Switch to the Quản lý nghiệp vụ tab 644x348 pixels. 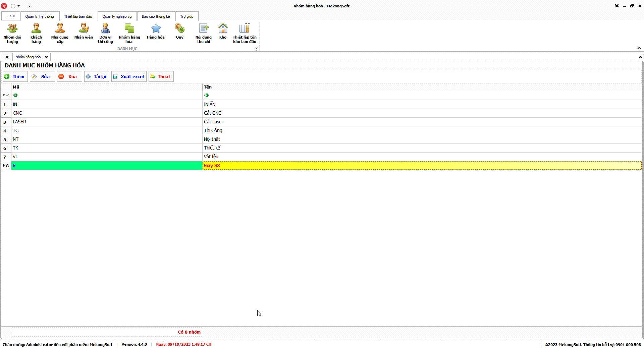(x=117, y=16)
